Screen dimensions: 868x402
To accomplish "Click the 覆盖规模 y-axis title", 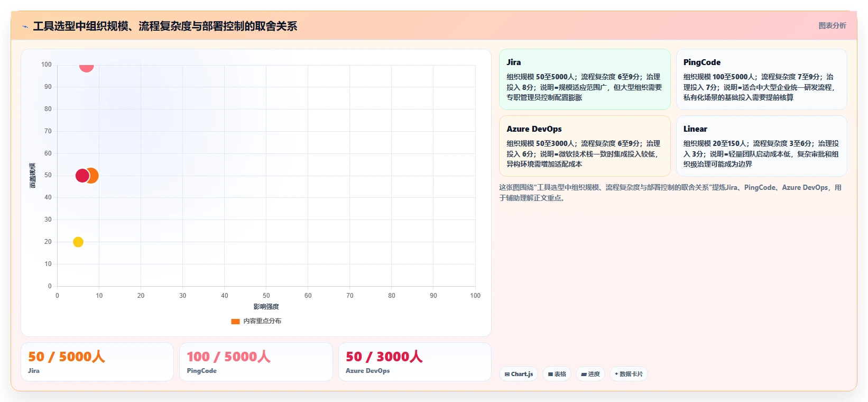I will [33, 176].
